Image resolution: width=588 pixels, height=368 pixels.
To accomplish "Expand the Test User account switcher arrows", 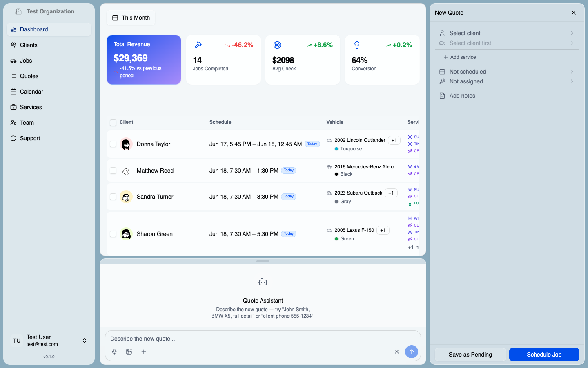I will tap(85, 341).
